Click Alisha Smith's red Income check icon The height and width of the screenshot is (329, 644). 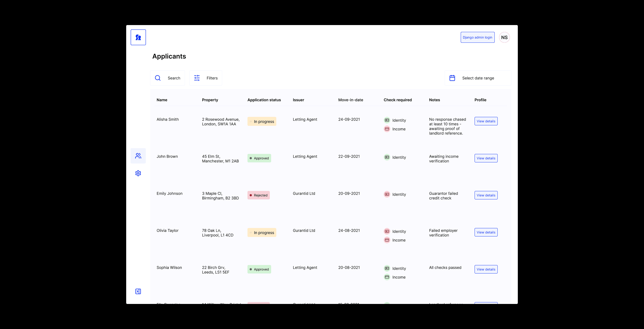[x=387, y=129]
